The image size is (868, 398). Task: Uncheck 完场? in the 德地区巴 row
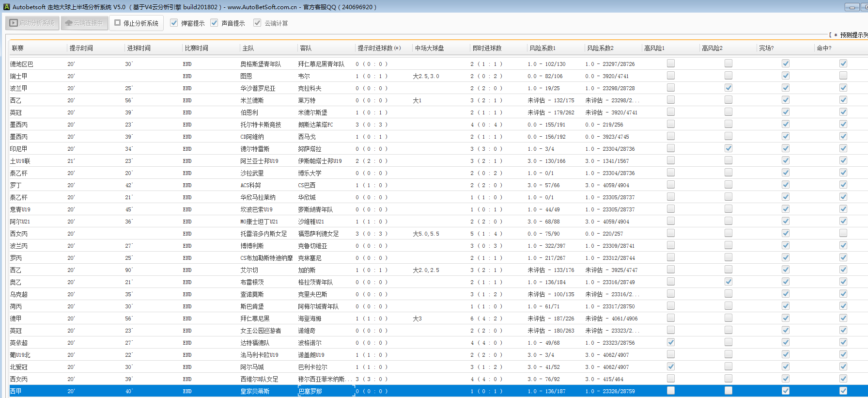click(x=786, y=64)
